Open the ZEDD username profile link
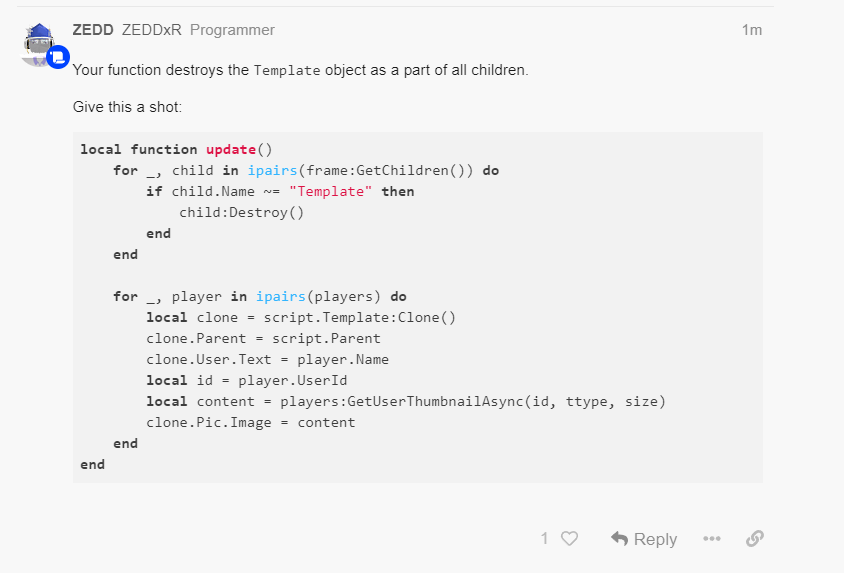 [93, 30]
